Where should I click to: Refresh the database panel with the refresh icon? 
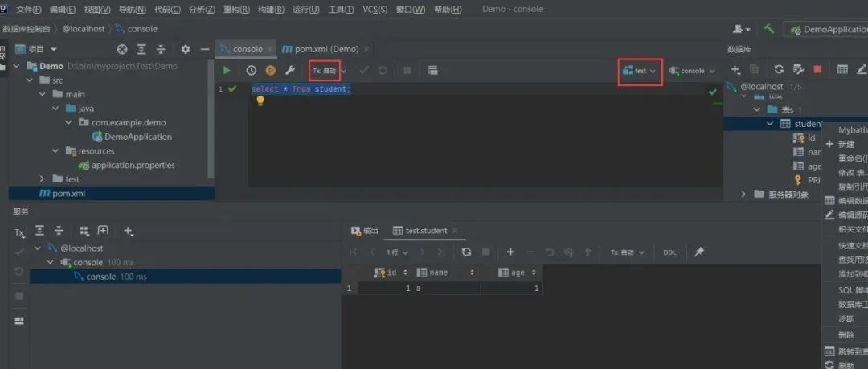(779, 69)
